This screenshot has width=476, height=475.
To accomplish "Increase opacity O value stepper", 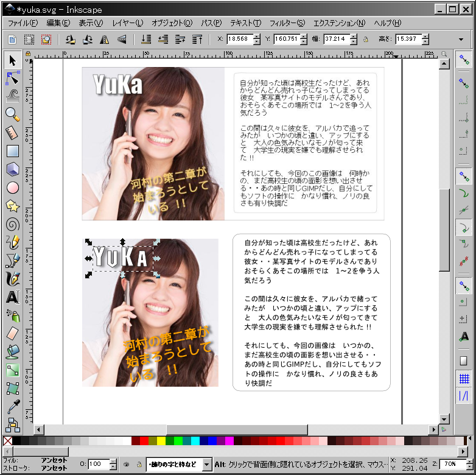I will pyautogui.click(x=113, y=462).
